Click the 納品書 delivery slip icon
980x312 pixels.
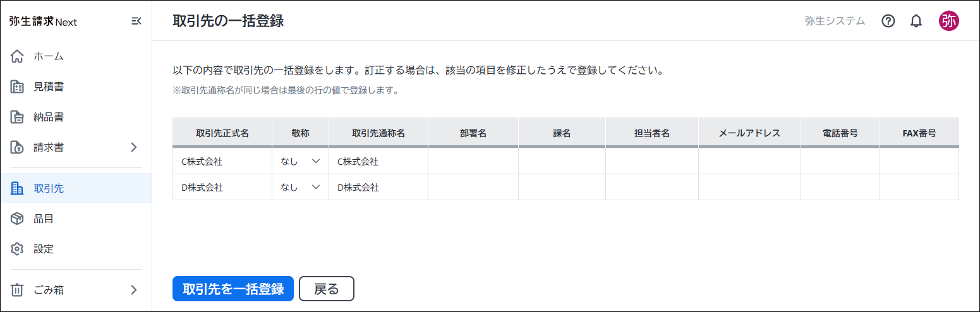point(18,117)
